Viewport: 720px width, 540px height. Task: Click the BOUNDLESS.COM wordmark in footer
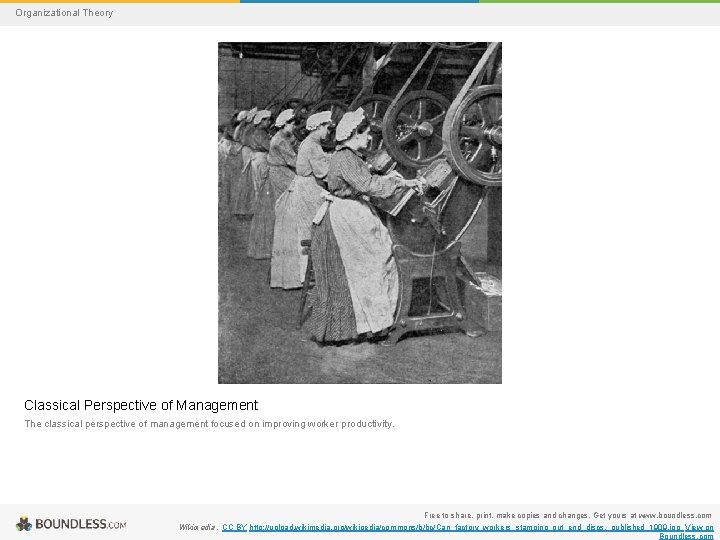[80, 524]
